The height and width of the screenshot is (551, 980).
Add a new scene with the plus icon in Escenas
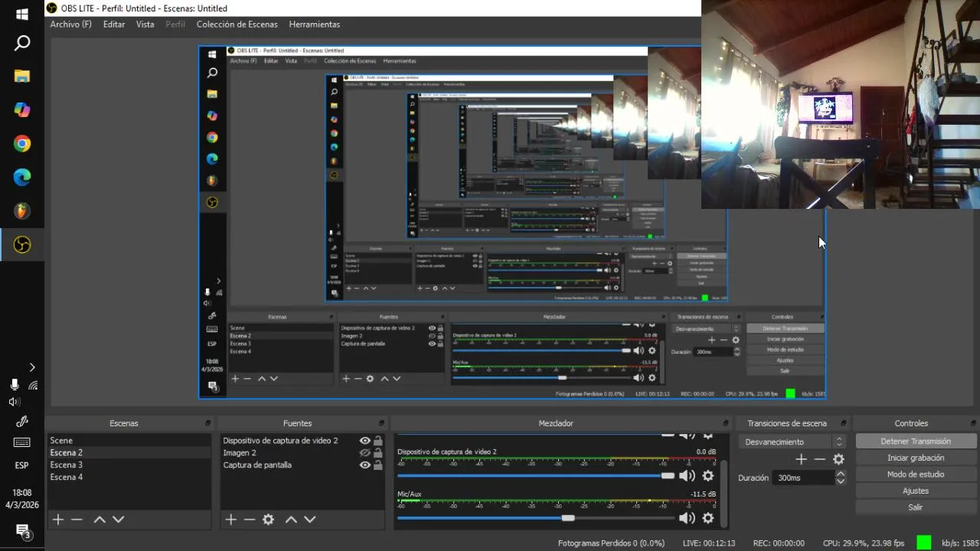58,520
